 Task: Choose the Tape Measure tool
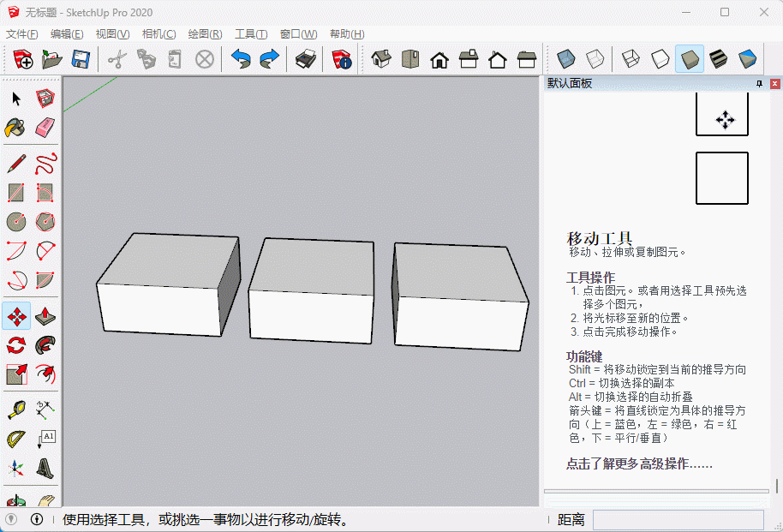[15, 409]
